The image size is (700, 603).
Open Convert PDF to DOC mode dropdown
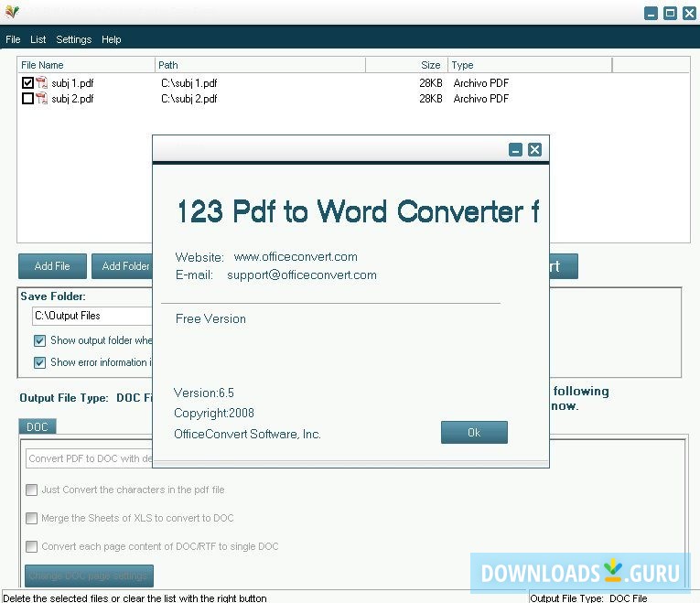(x=89, y=458)
